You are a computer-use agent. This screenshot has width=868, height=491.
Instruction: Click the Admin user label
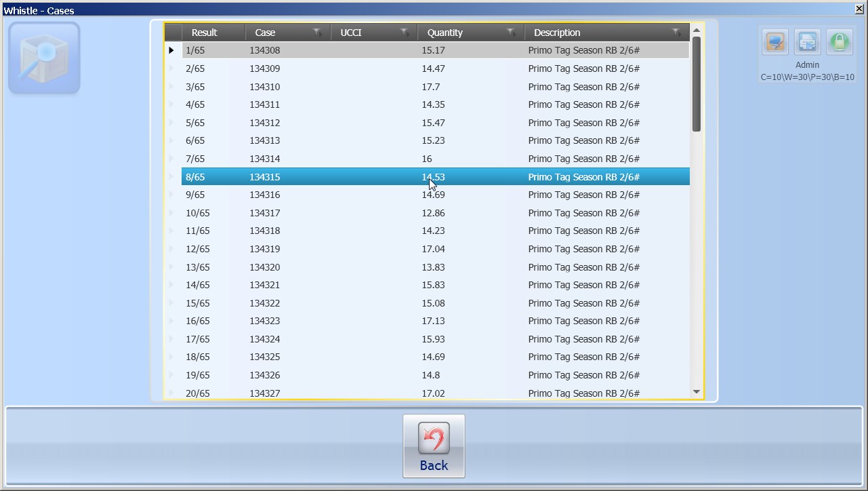pyautogui.click(x=807, y=65)
